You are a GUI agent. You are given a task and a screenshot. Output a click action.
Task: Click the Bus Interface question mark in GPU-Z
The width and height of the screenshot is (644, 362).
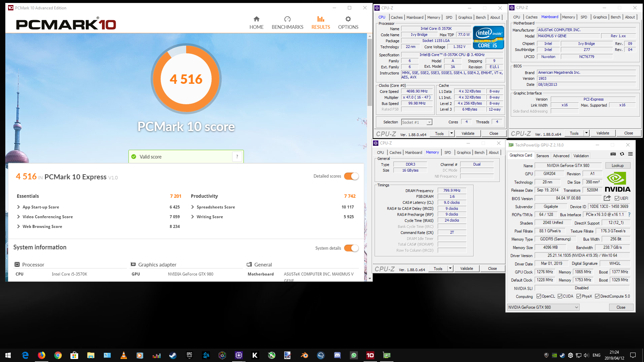point(629,215)
